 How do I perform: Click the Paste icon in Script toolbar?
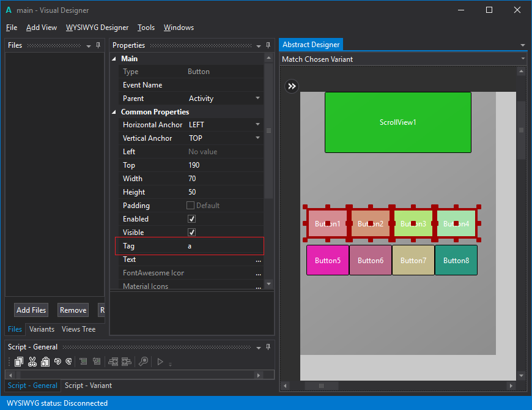(45, 362)
